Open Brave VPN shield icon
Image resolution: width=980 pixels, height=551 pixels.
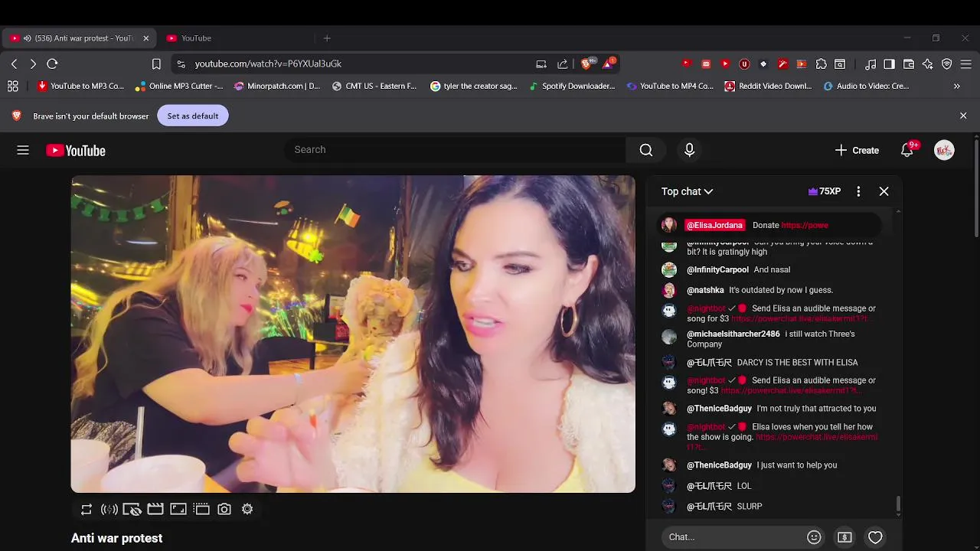[947, 64]
